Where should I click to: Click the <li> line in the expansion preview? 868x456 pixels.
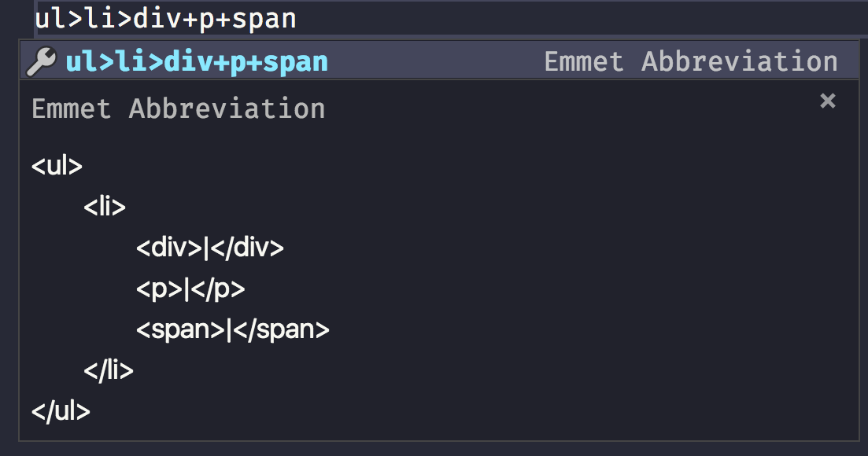(x=105, y=206)
